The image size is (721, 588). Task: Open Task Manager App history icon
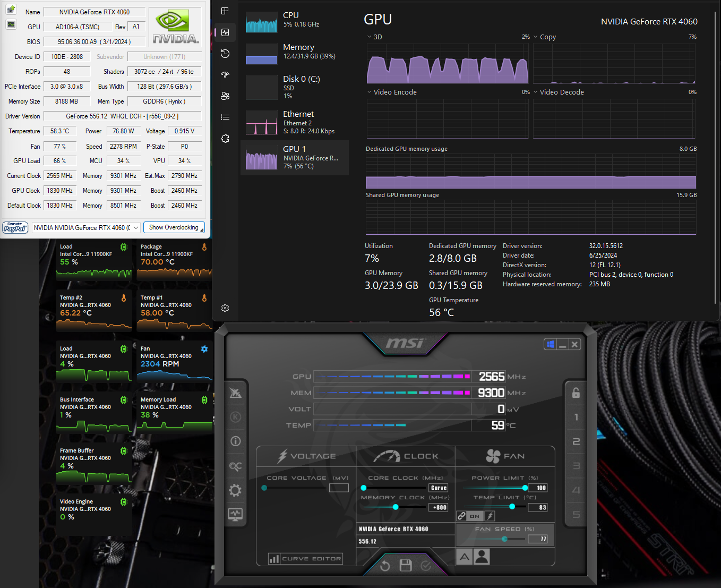coord(225,54)
